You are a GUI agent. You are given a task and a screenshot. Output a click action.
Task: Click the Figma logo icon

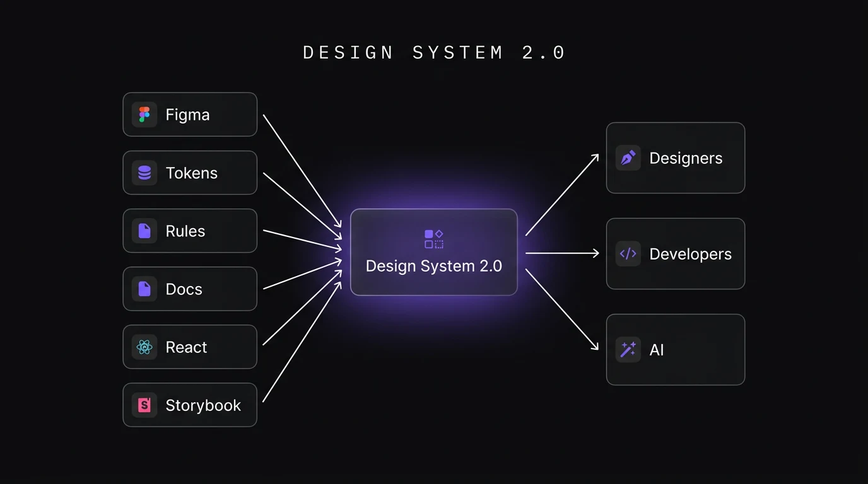point(144,115)
